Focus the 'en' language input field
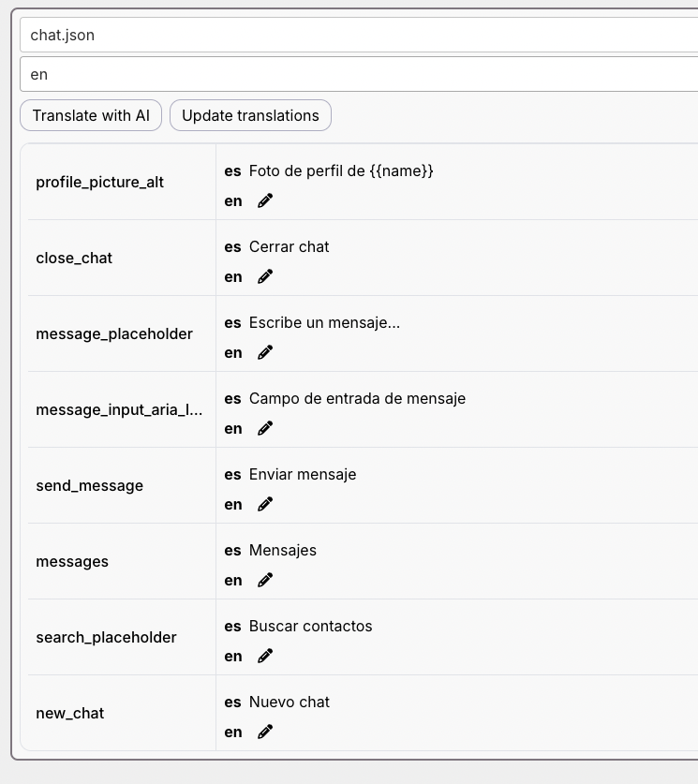This screenshot has height=784, width=698. point(359,74)
